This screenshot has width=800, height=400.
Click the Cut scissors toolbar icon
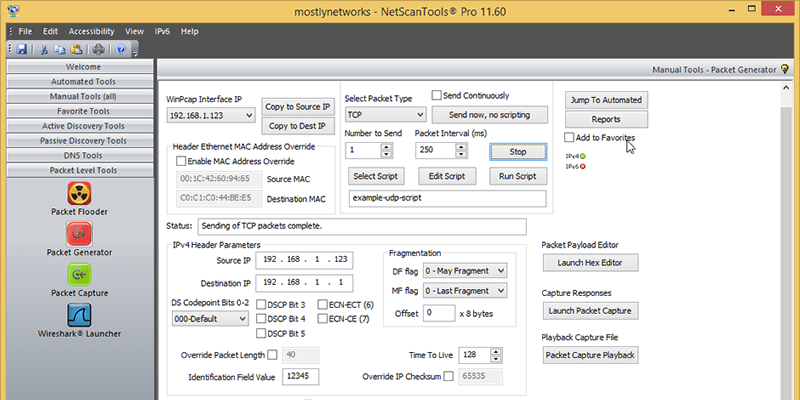coord(44,48)
